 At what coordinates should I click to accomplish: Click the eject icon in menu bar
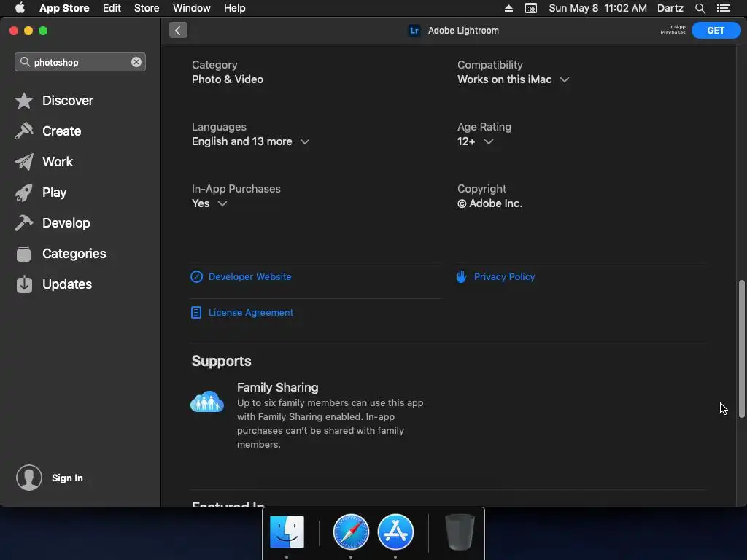(508, 8)
